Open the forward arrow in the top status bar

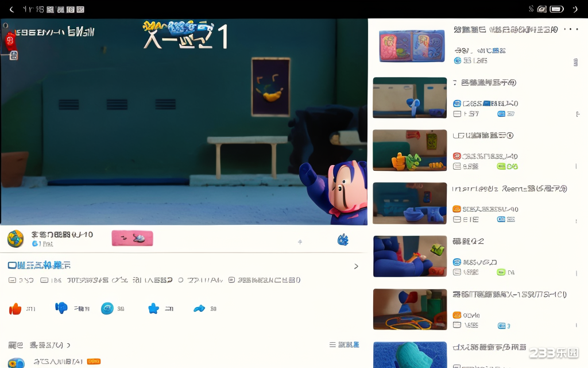coord(575,9)
